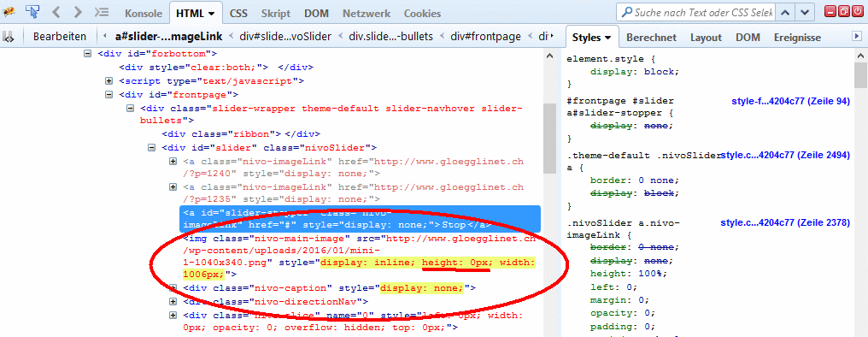
Task: Select breadcrumb a#slider-...mageLink
Action: (169, 37)
